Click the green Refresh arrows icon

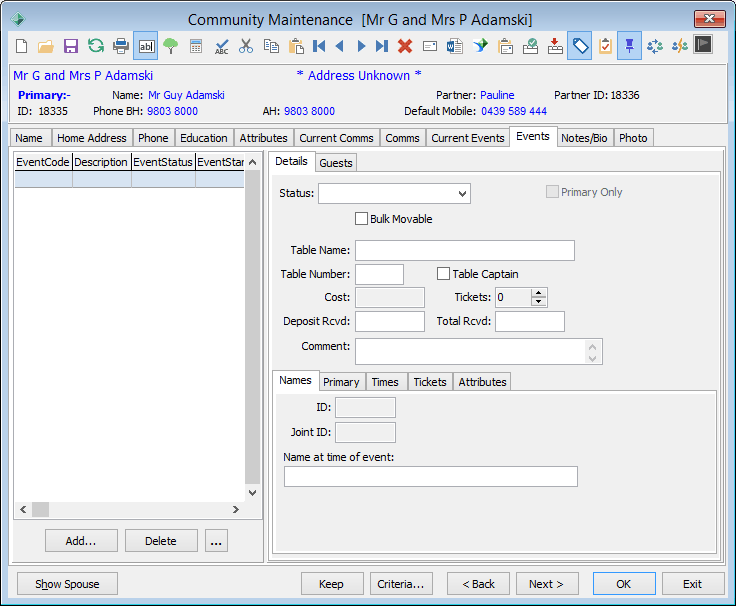[x=96, y=46]
